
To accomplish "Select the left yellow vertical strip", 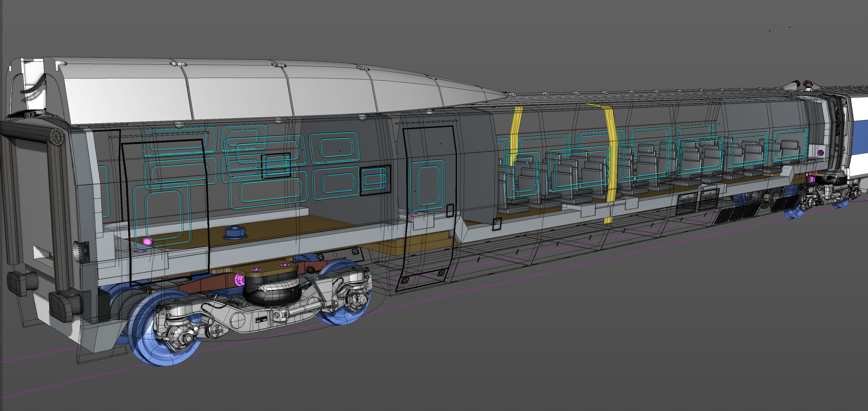I will (515, 135).
